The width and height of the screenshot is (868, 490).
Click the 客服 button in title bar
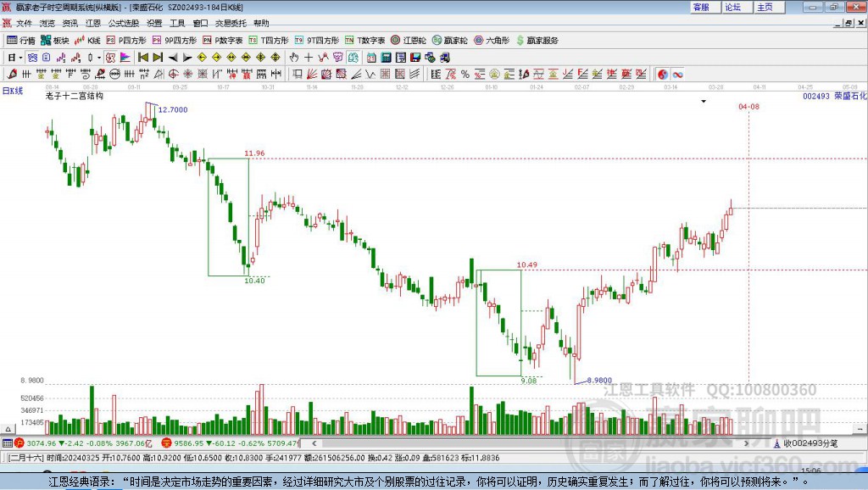tap(704, 7)
